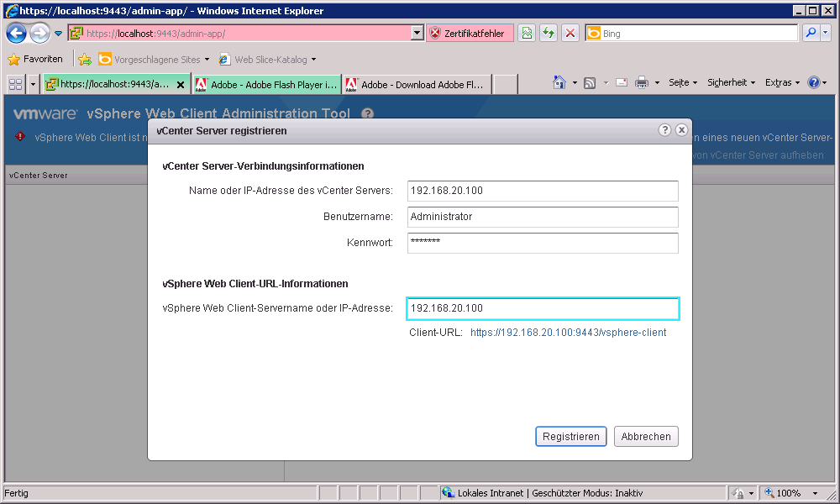Click the Registrieren button
The width and height of the screenshot is (840, 504).
click(x=570, y=437)
